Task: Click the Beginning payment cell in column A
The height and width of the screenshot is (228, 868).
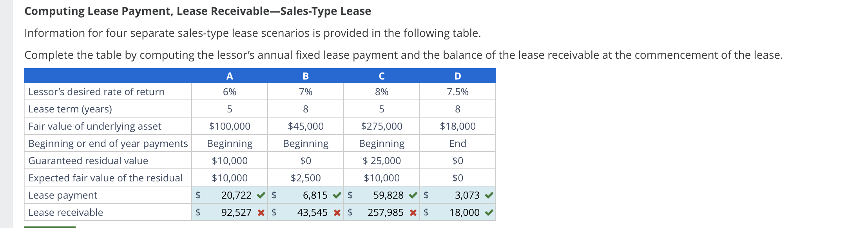Action: point(230,143)
